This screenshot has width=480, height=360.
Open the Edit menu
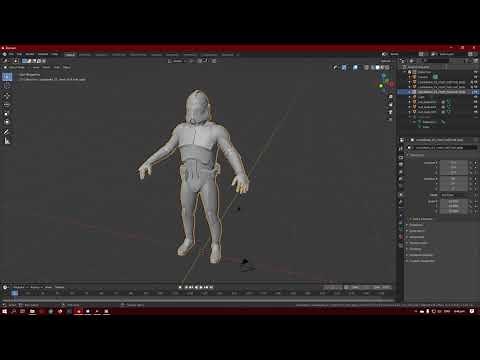click(x=19, y=54)
